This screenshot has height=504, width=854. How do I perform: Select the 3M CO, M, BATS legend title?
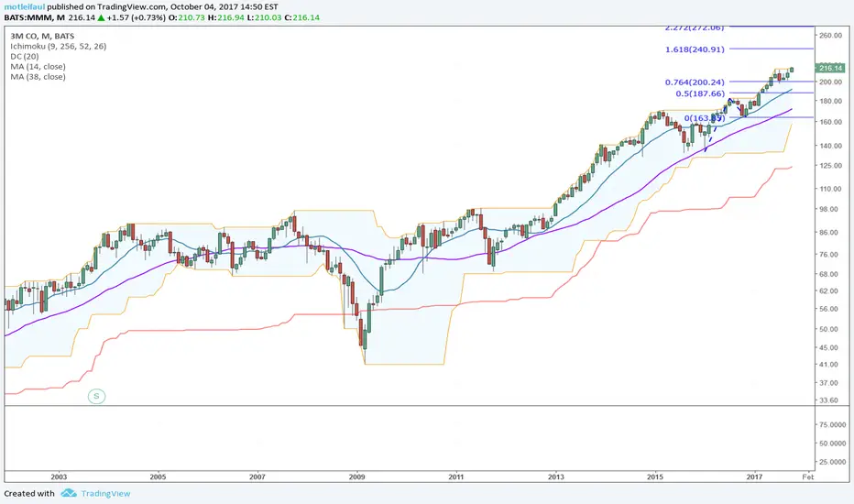coord(42,36)
